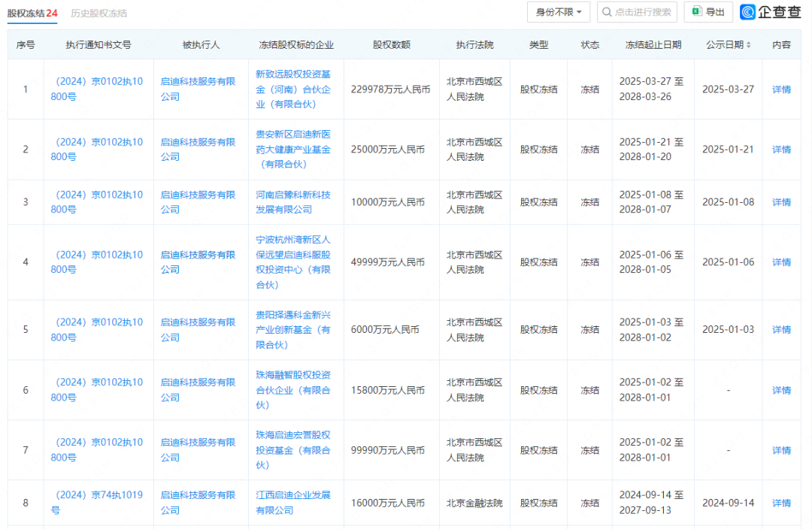Viewport: 812px width, 529px height.
Task: Click the 导出 export button
Action: click(708, 12)
